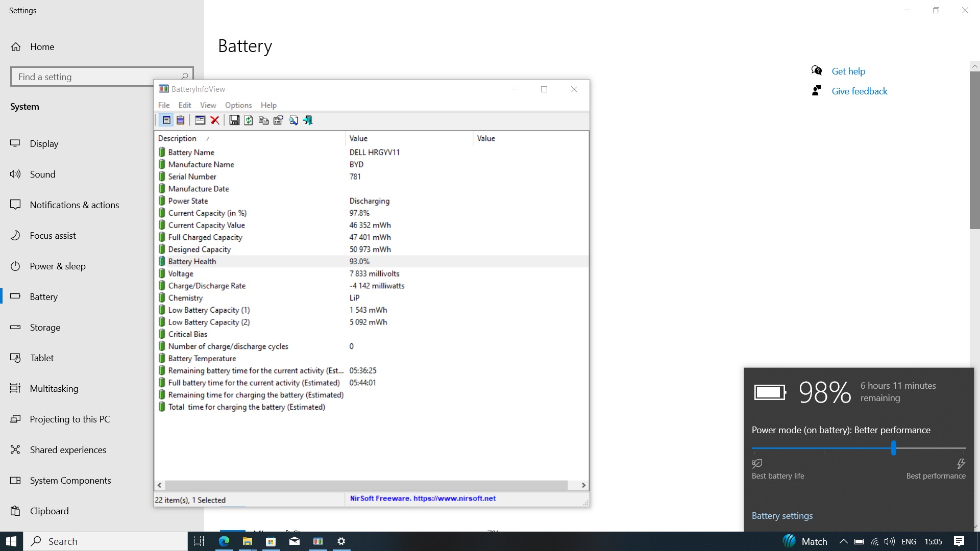The height and width of the screenshot is (551, 980).
Task: Open the Options menu in BatteryInfoView
Action: pyautogui.click(x=238, y=105)
